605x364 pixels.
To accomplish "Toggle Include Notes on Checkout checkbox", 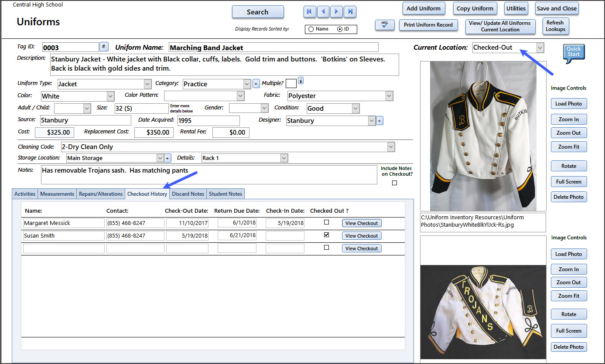I will coord(395,183).
